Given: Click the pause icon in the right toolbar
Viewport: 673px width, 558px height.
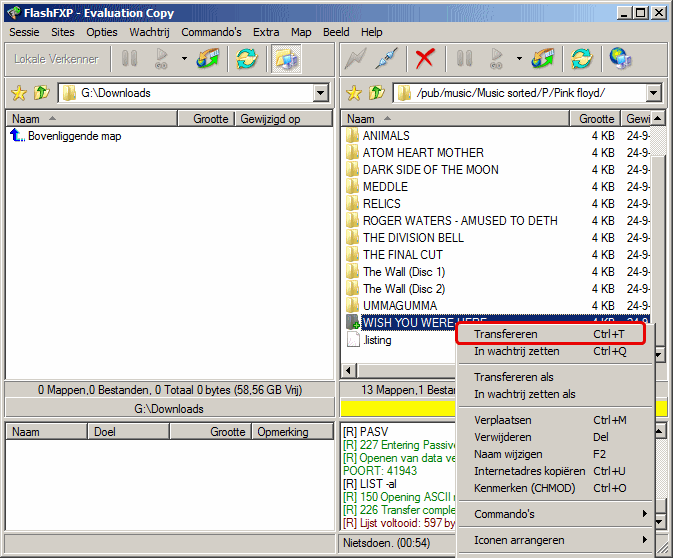Looking at the screenshot, I should tap(464, 58).
